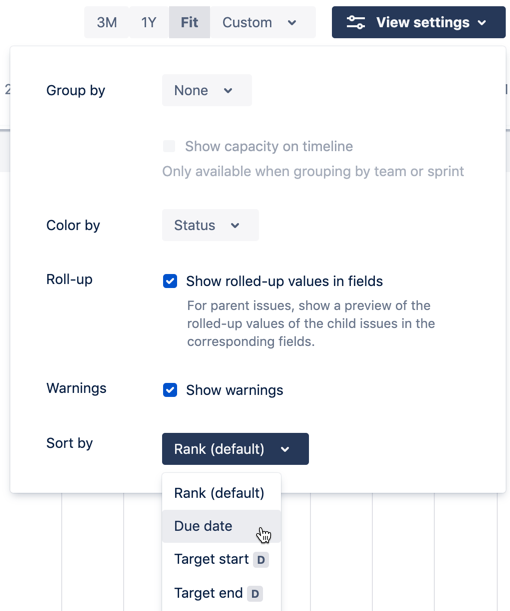This screenshot has height=611, width=510.
Task: Click the Show warnings label text
Action: (x=235, y=390)
